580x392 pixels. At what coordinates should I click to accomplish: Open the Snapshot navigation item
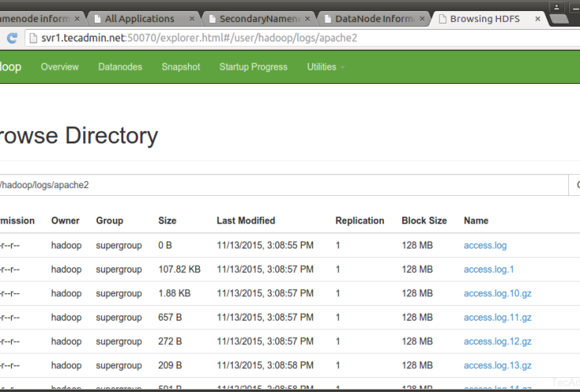[180, 67]
